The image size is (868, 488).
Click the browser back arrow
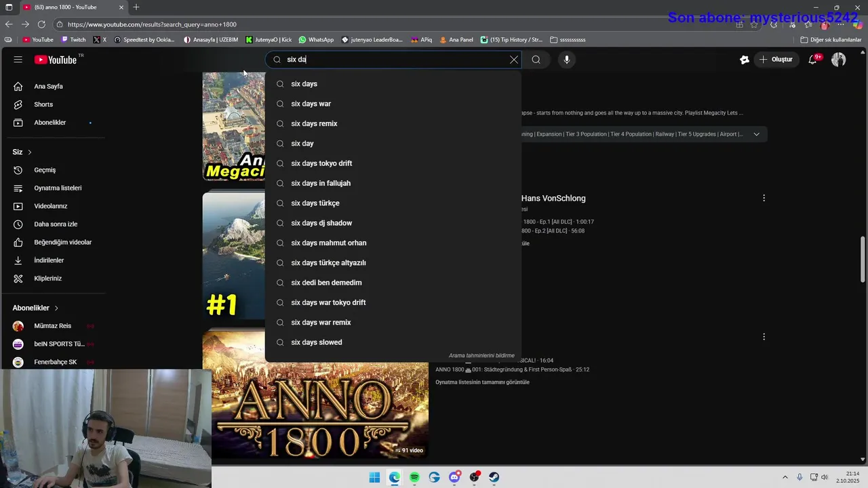(8, 24)
